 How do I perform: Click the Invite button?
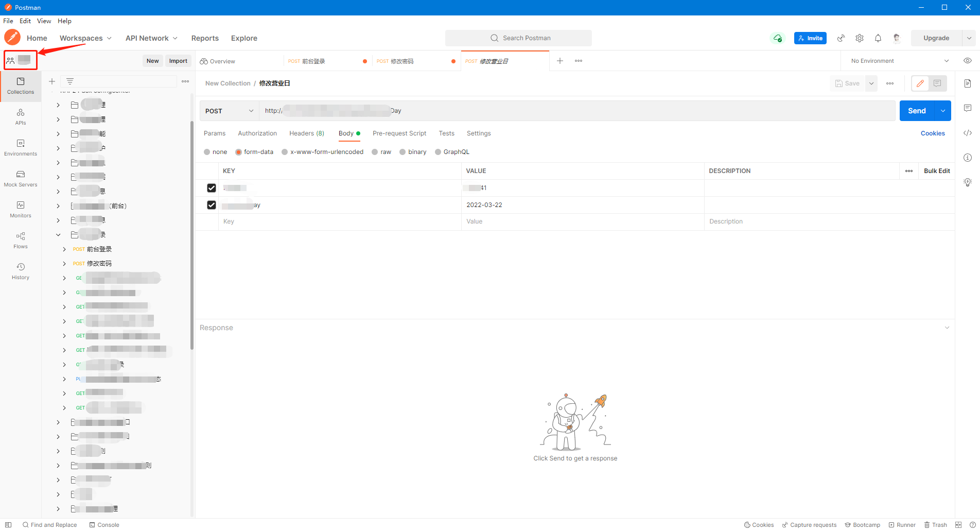pyautogui.click(x=810, y=38)
